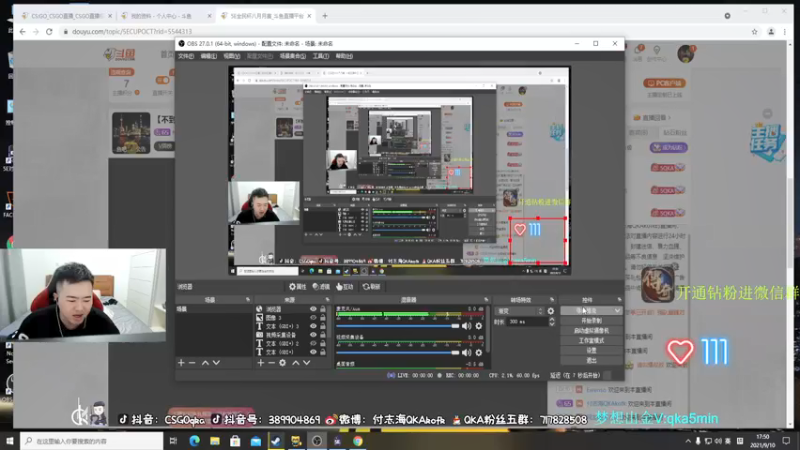Remove selected scene with minus icon
Image resolution: width=800 pixels, height=450 pixels.
[192, 363]
